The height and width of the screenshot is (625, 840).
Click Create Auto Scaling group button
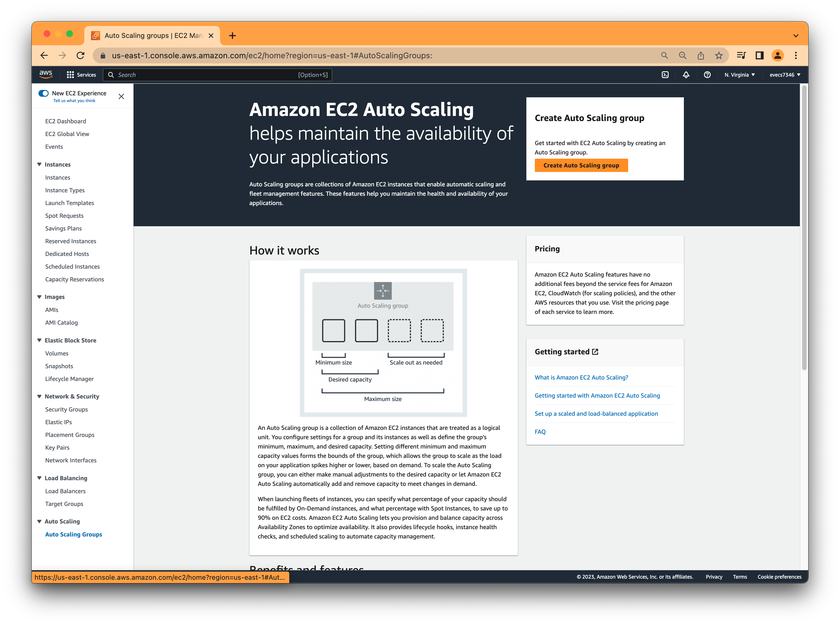[581, 165]
